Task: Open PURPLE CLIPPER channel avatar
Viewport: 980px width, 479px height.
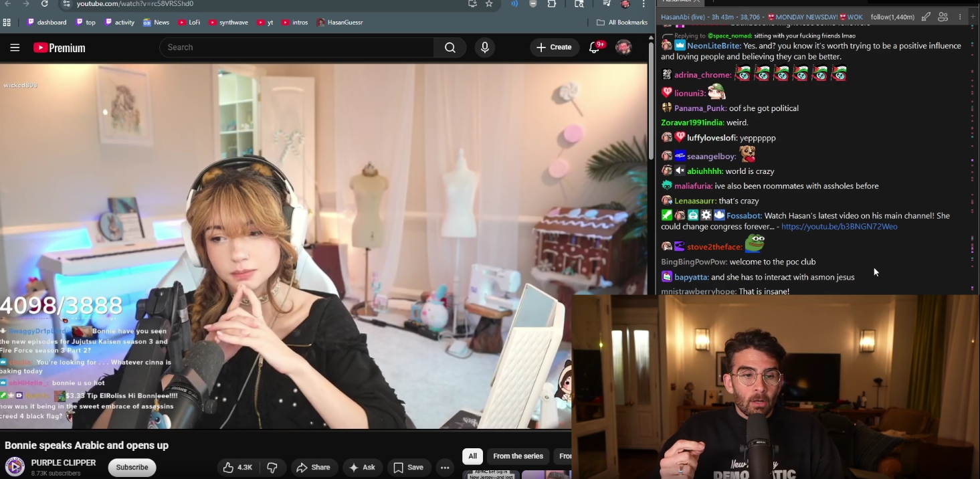Action: [15, 467]
